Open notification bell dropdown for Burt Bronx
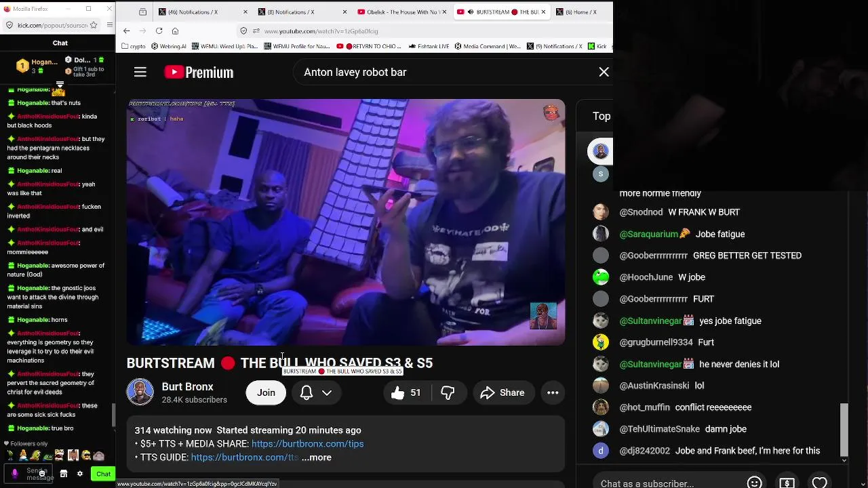868x488 pixels. [316, 392]
